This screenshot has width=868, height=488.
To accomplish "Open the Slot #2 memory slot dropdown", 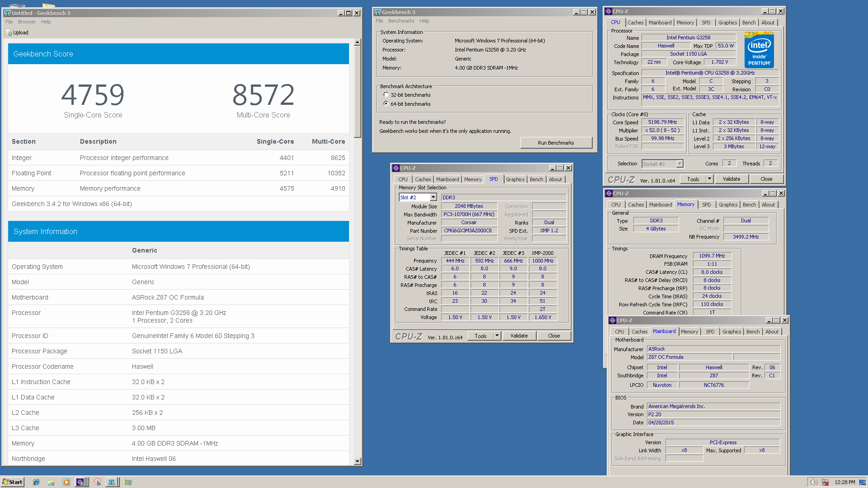I will tap(433, 197).
